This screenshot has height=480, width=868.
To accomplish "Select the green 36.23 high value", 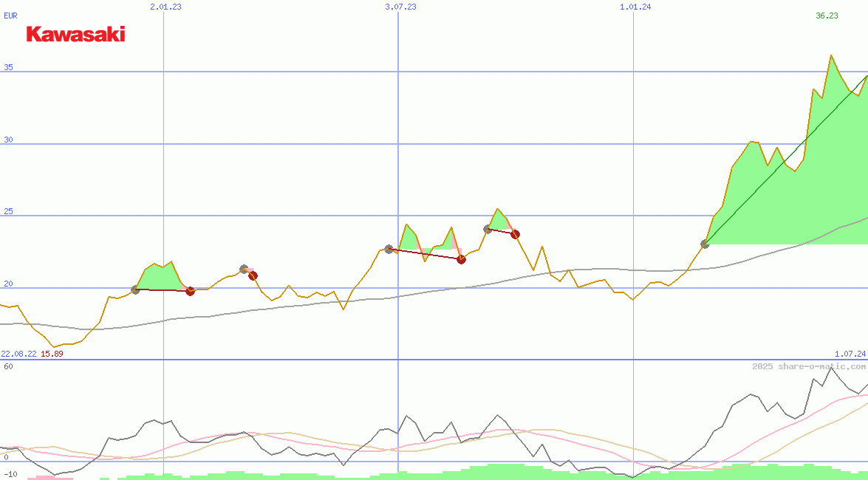I will click(827, 16).
